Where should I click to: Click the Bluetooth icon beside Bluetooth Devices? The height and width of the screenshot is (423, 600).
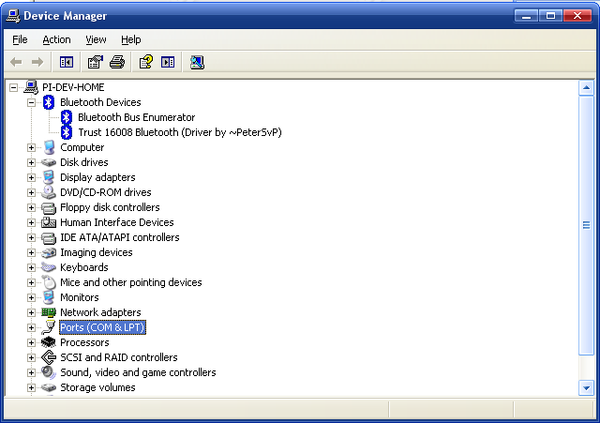click(x=49, y=102)
